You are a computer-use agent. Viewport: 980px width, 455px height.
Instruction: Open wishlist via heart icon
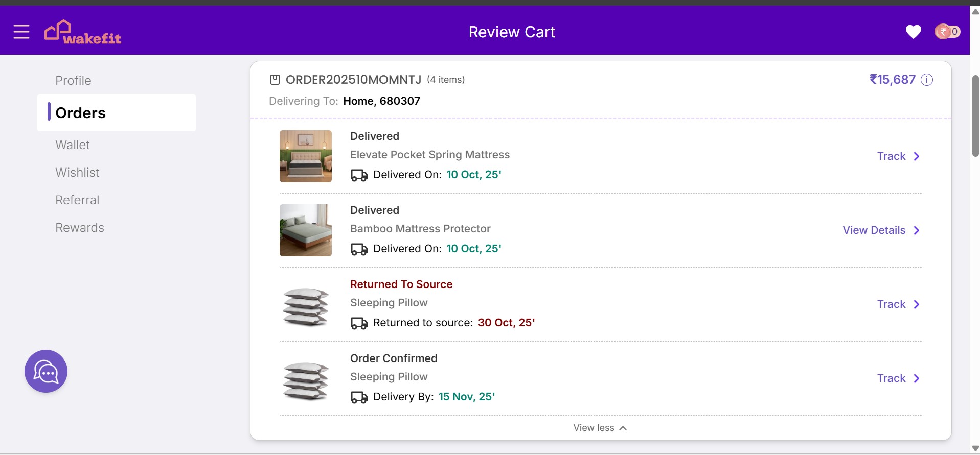(x=913, y=32)
